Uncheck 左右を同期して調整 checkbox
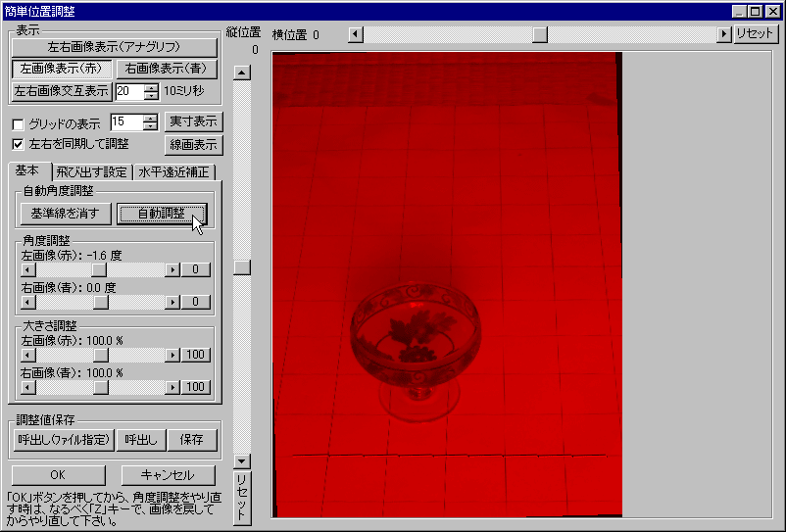The width and height of the screenshot is (786, 532). coord(17,144)
